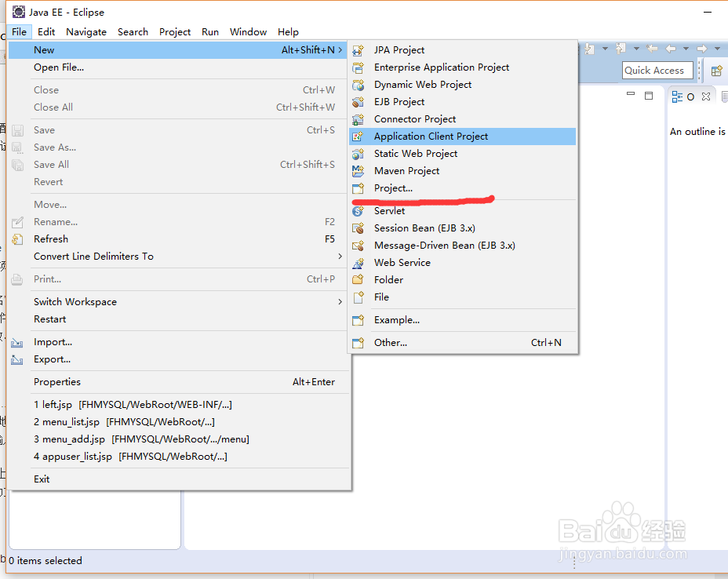Open the Navigate menu
This screenshot has width=728, height=579.
(x=86, y=32)
